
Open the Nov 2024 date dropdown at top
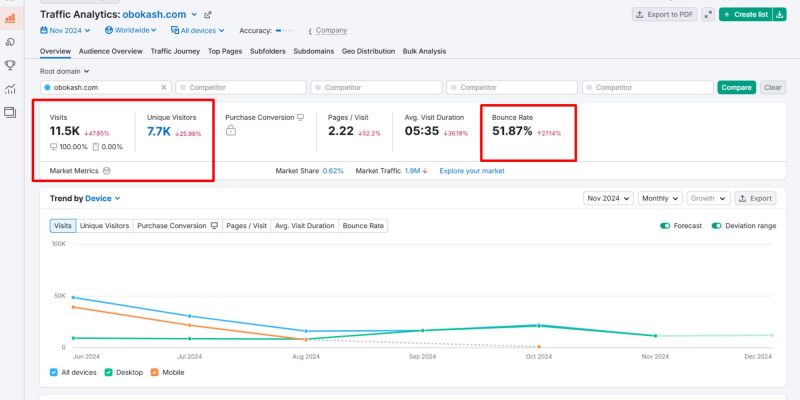coord(65,31)
